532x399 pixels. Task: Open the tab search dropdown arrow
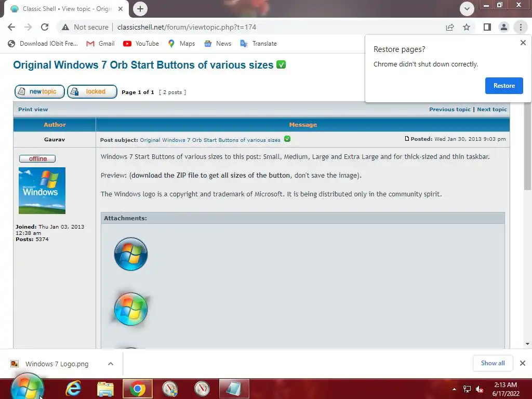467,9
